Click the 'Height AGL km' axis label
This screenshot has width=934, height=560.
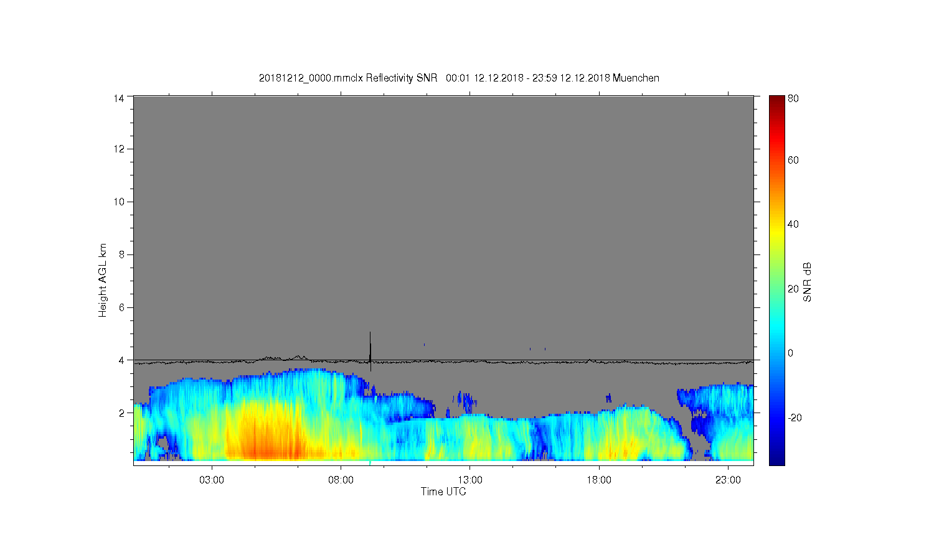point(103,280)
